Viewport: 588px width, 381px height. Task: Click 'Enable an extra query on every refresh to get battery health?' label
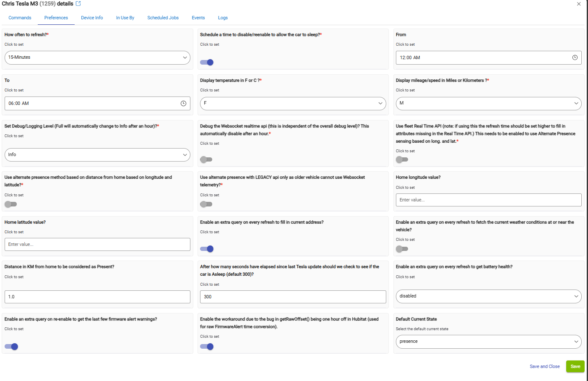(x=454, y=267)
